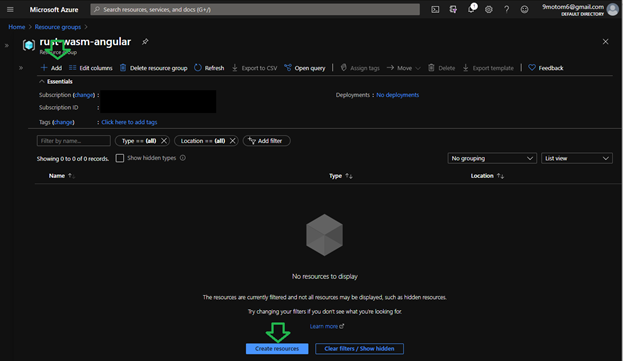
Task: Expand the collapsed portal sidebar chevron
Action: click(x=7, y=45)
